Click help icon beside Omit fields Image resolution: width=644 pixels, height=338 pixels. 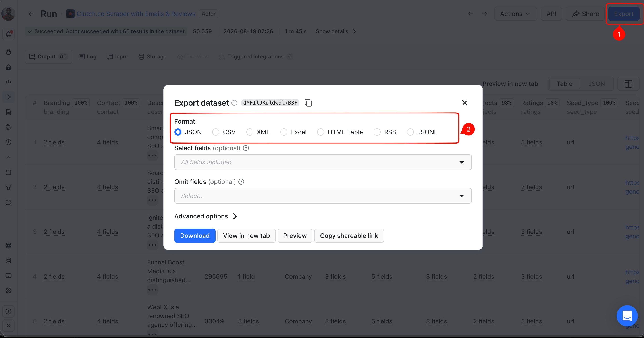coord(241,182)
